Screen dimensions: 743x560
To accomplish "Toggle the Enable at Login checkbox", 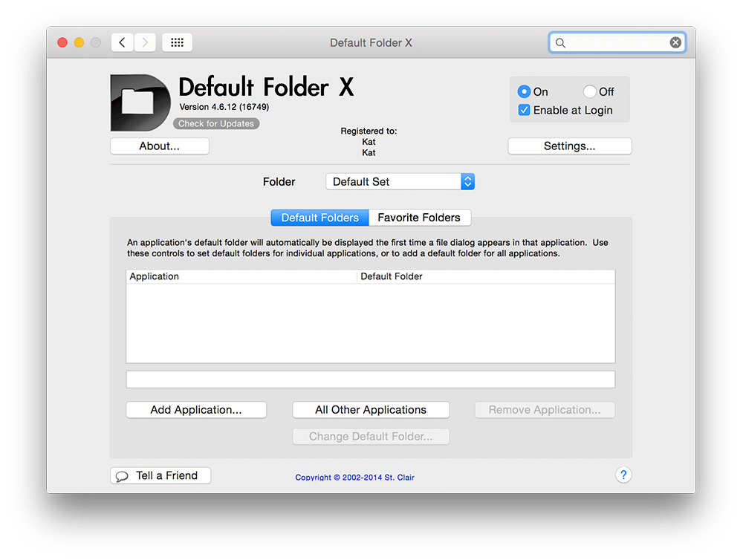I will (x=524, y=111).
